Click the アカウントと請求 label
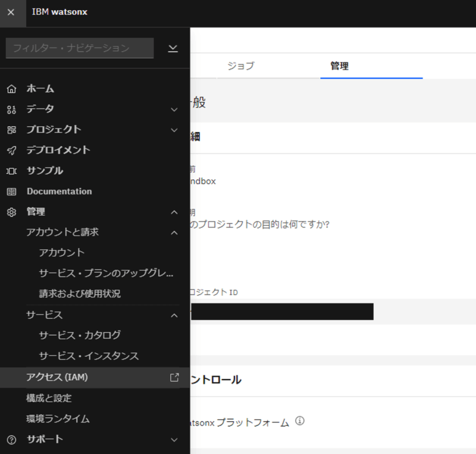This screenshot has height=454, width=476. pos(62,232)
